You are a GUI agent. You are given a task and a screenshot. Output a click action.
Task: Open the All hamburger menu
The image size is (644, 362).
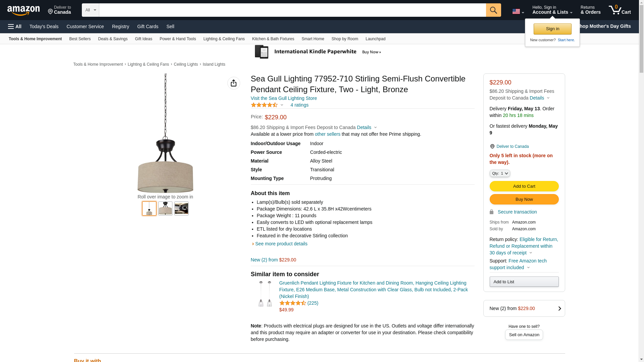[x=15, y=26]
